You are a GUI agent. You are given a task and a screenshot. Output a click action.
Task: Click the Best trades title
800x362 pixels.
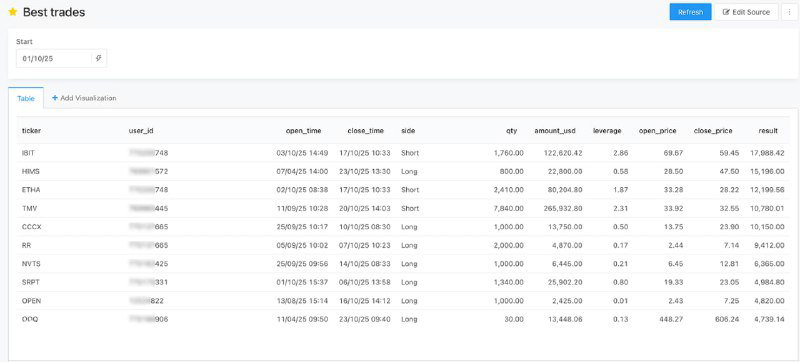pos(54,12)
